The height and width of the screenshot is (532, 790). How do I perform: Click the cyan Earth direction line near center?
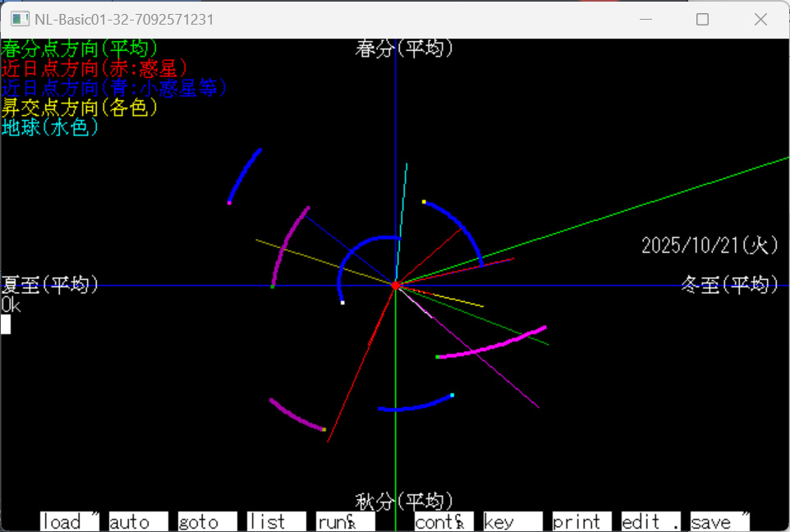tap(402, 224)
